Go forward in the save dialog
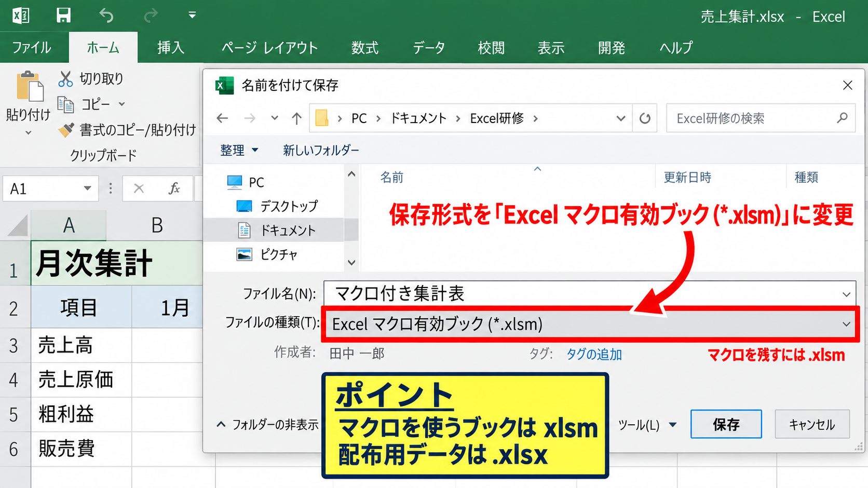868x488 pixels. (x=250, y=118)
